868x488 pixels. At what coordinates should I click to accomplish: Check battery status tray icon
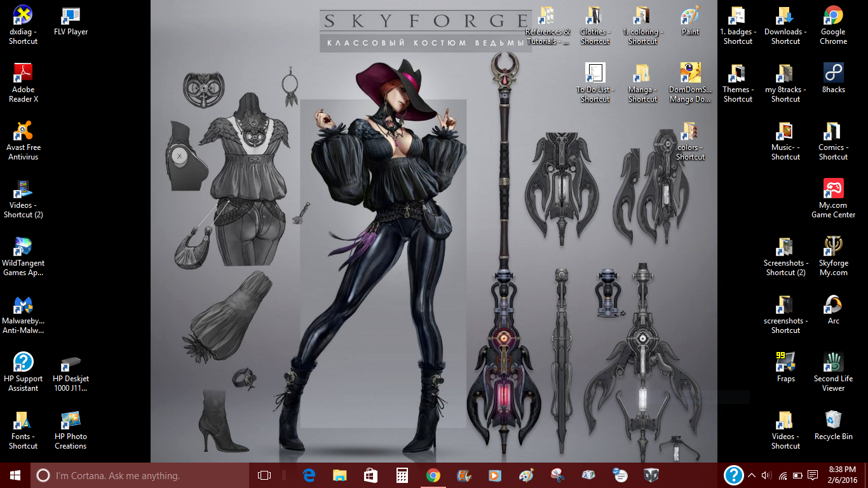(x=797, y=475)
